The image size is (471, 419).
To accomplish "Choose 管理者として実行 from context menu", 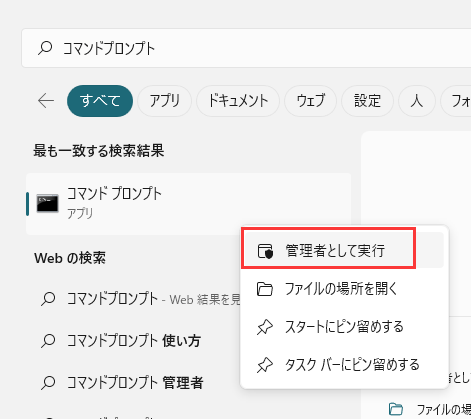I will [344, 250].
